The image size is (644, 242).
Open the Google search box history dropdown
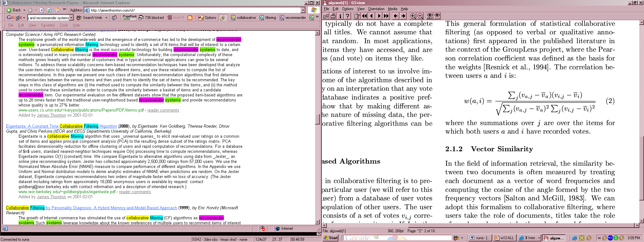point(71,18)
